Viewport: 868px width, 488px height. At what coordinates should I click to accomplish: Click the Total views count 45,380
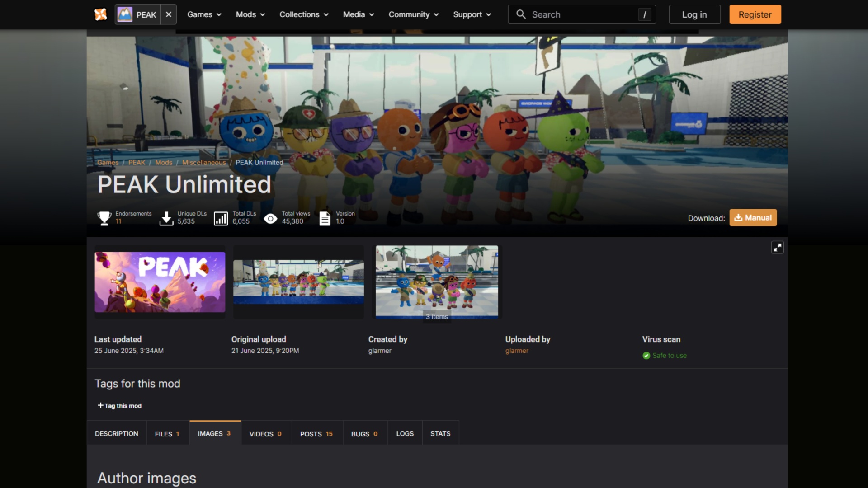[x=292, y=221]
